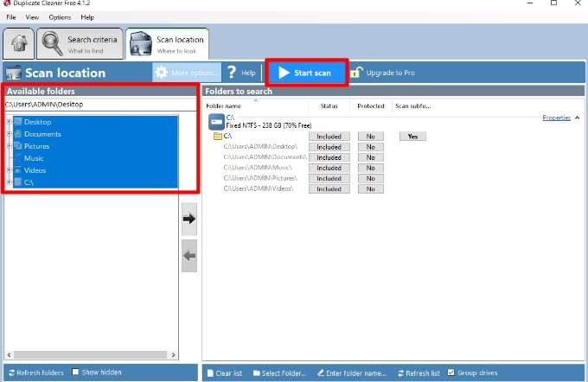Viewport: 588px width, 382px height.
Task: Click Select Folder button
Action: 280,373
